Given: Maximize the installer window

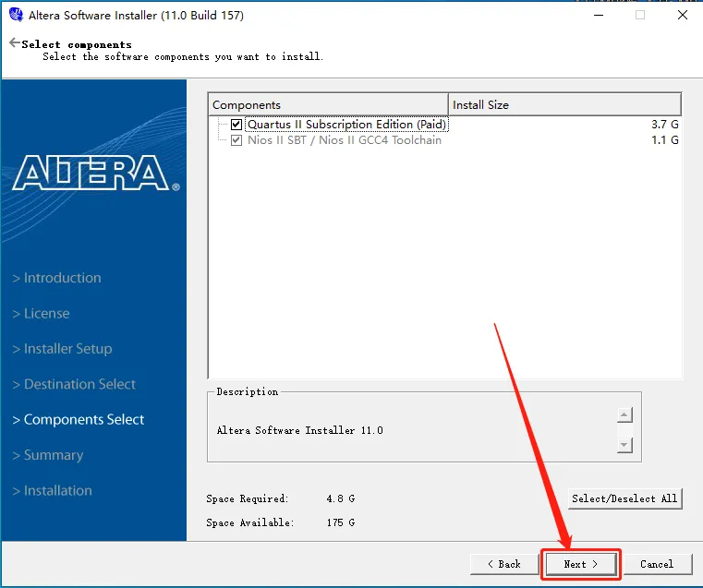Looking at the screenshot, I should 640,15.
